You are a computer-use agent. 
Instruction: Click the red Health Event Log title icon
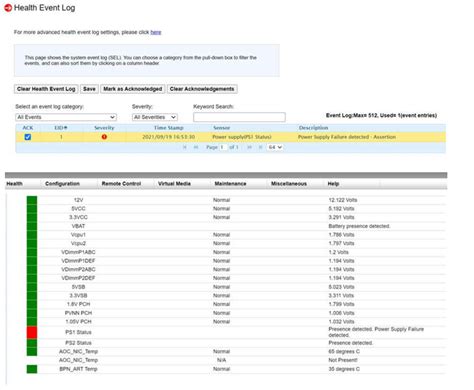8,8
